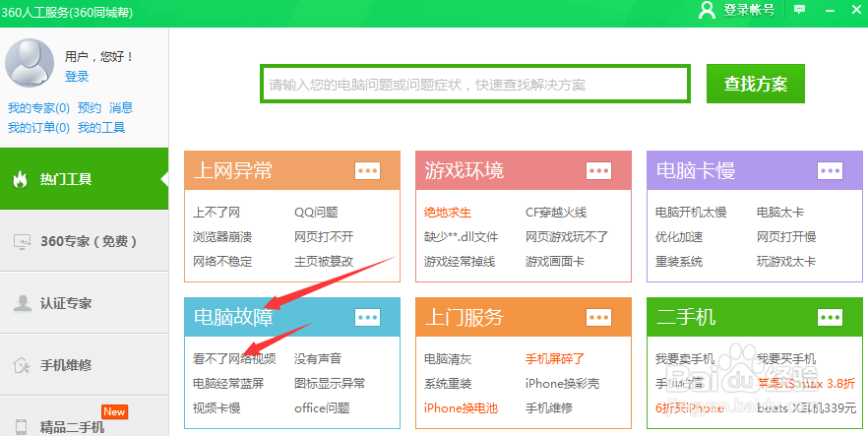This screenshot has width=868, height=436.
Task: Click the 没有声音 item
Action: coord(318,358)
